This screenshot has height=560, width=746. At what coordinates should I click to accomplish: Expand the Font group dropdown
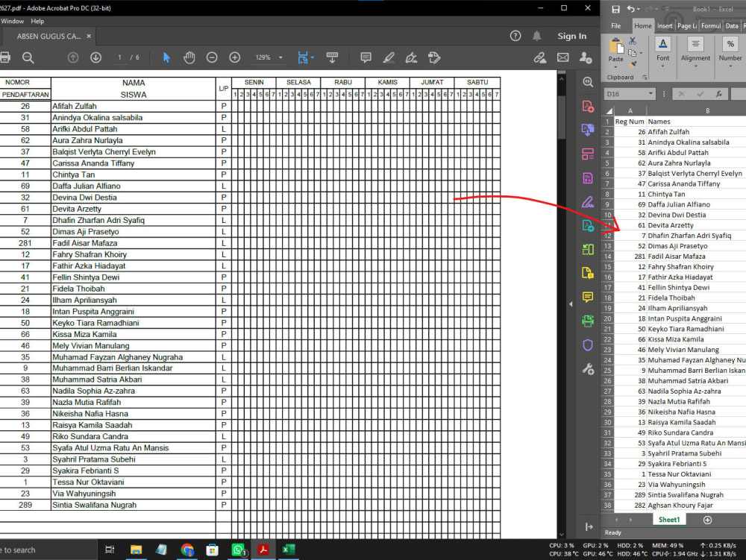tap(662, 66)
